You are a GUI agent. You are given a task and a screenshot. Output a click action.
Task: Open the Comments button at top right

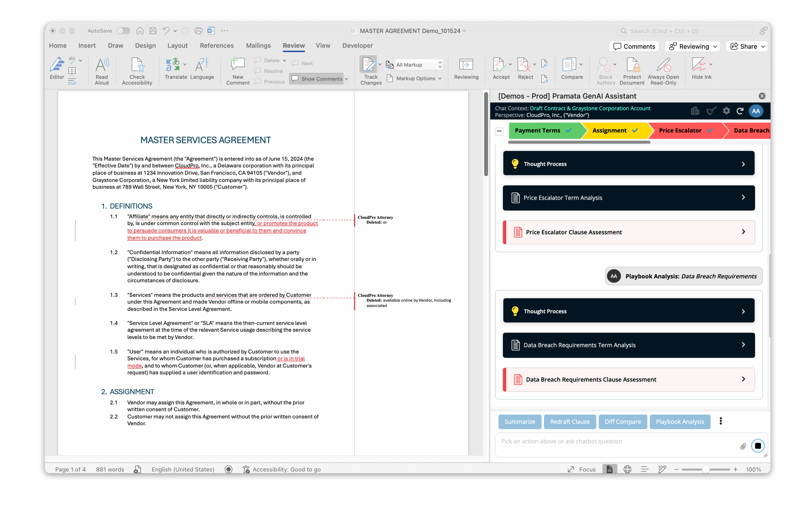pyautogui.click(x=634, y=46)
